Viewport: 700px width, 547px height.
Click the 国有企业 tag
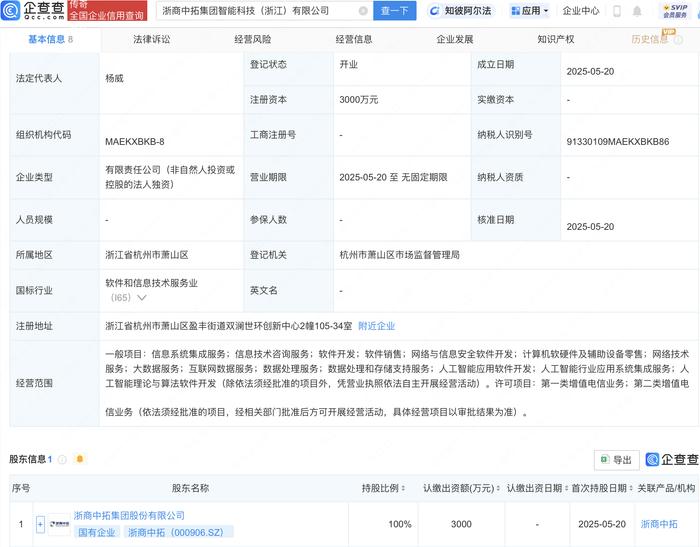click(97, 532)
